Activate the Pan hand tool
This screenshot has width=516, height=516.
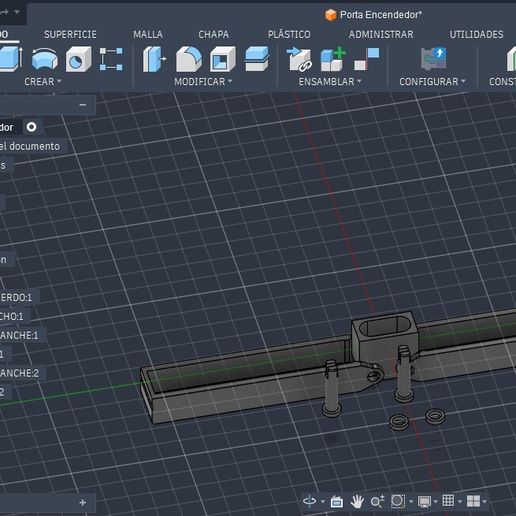[357, 501]
